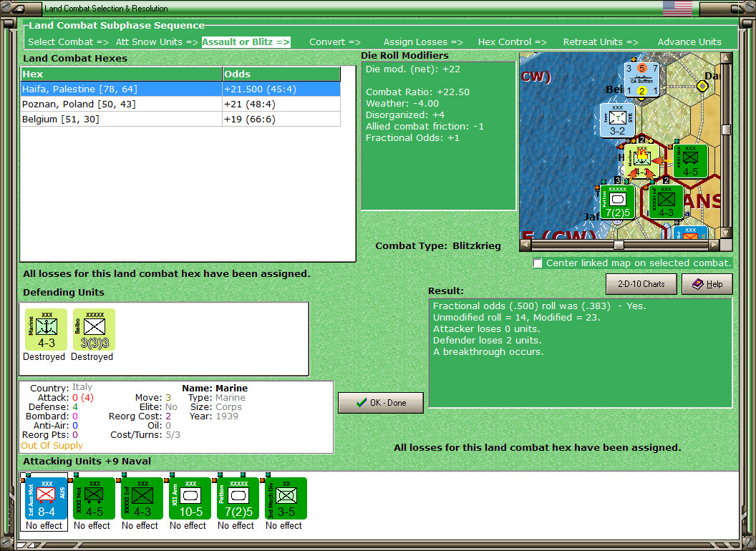Open the 2-D-10 Charts
The image size is (756, 551).
pyautogui.click(x=641, y=284)
